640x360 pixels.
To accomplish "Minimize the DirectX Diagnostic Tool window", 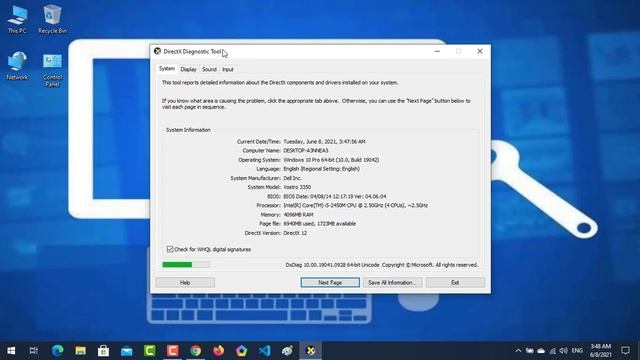I will (x=438, y=51).
